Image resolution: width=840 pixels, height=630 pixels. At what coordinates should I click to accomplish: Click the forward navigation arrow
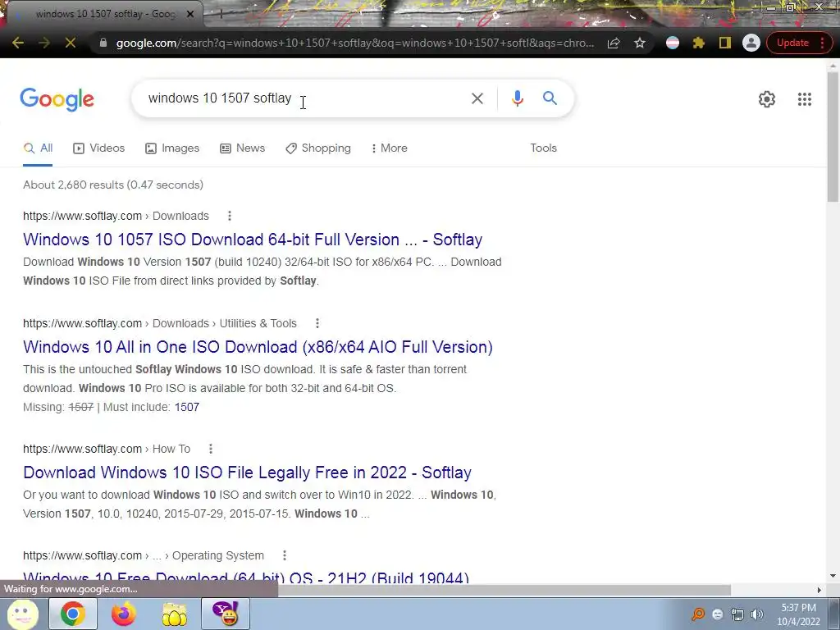[44, 43]
